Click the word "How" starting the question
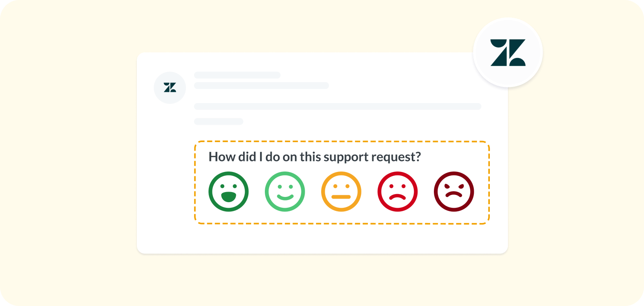This screenshot has width=644, height=306. [219, 157]
